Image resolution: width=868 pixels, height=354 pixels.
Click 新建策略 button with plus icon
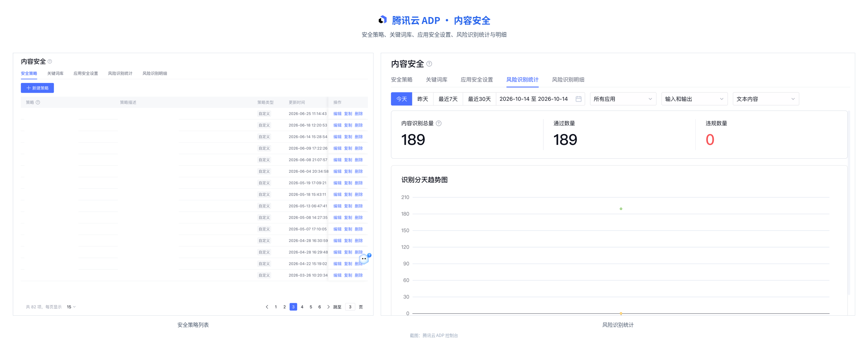point(37,88)
